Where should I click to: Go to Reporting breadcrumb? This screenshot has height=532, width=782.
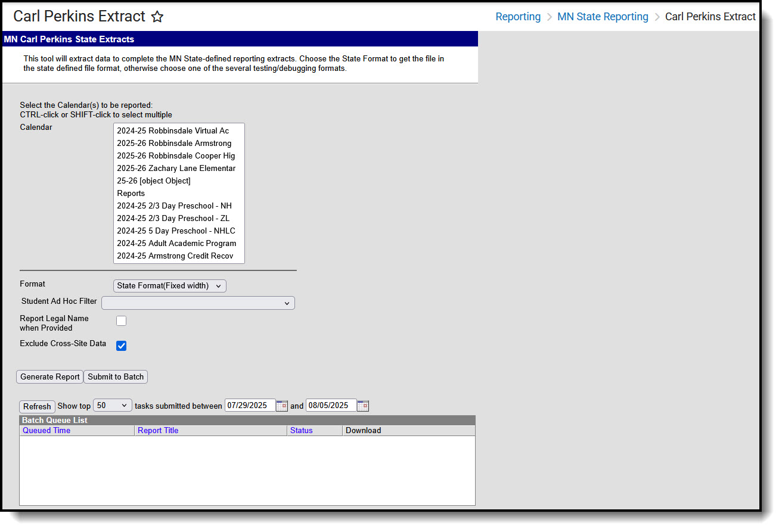pyautogui.click(x=518, y=17)
